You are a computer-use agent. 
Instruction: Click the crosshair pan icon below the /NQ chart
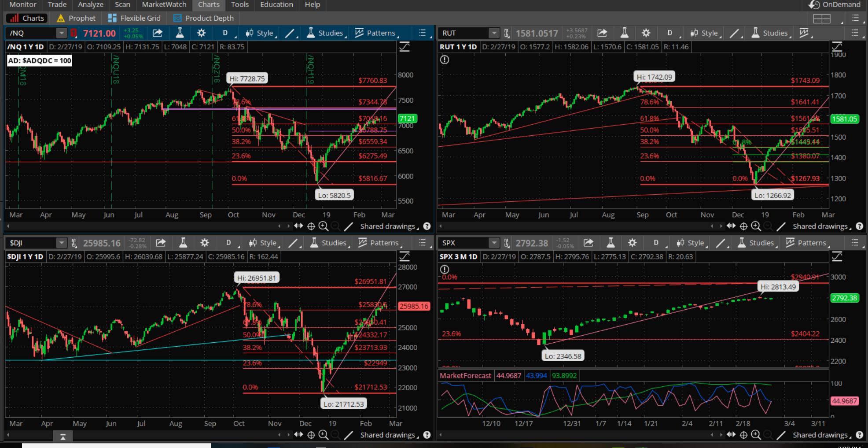311,226
